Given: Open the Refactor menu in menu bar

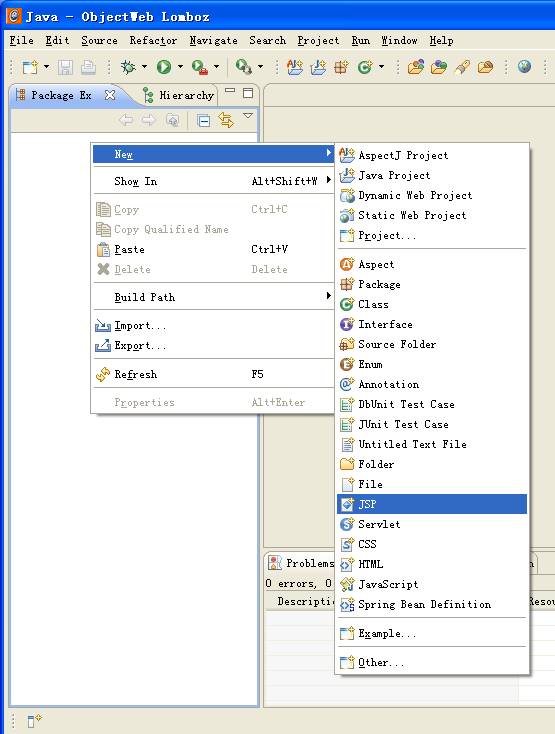Looking at the screenshot, I should tap(153, 41).
